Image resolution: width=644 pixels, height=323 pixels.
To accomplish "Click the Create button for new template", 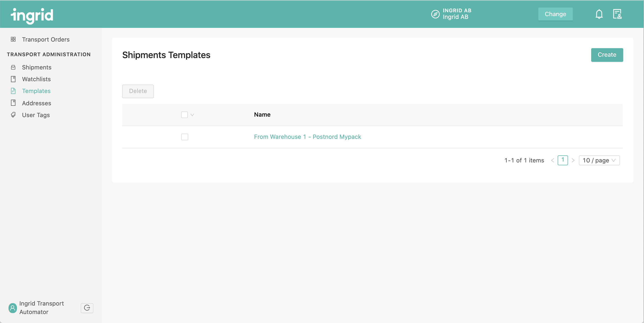I will (x=607, y=54).
